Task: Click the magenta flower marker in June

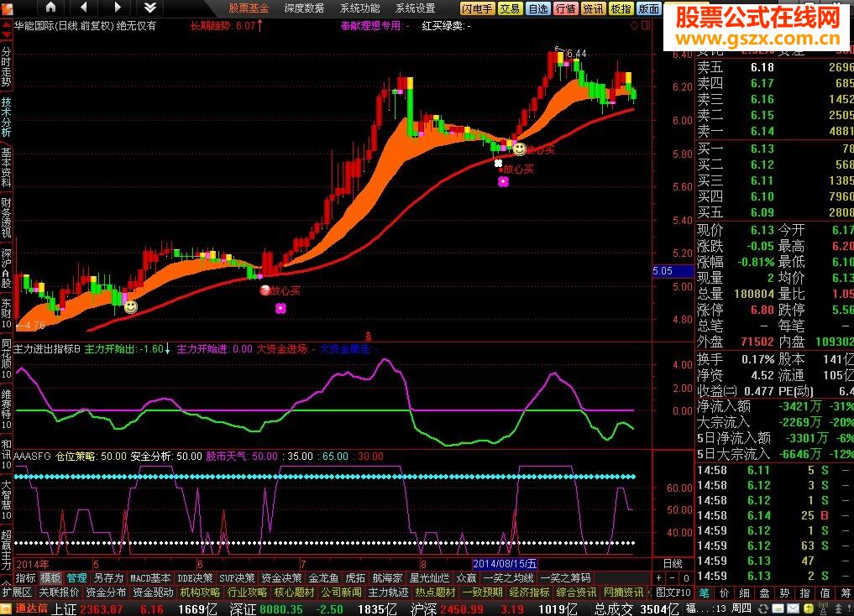Action: (x=280, y=309)
